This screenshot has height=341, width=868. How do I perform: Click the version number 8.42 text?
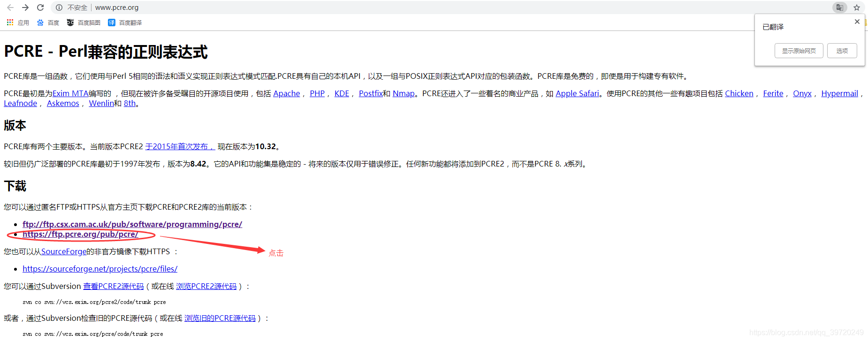click(198, 164)
